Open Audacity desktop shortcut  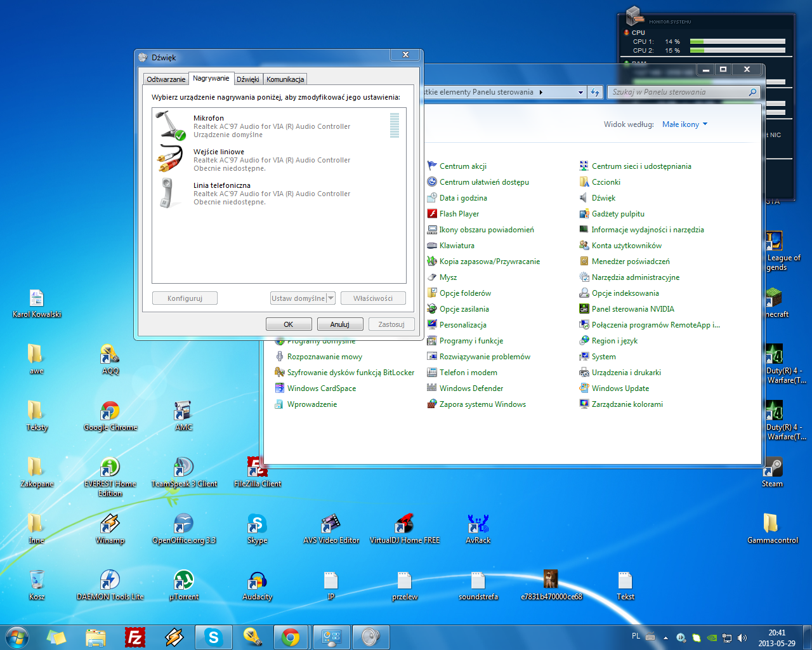coord(257,585)
